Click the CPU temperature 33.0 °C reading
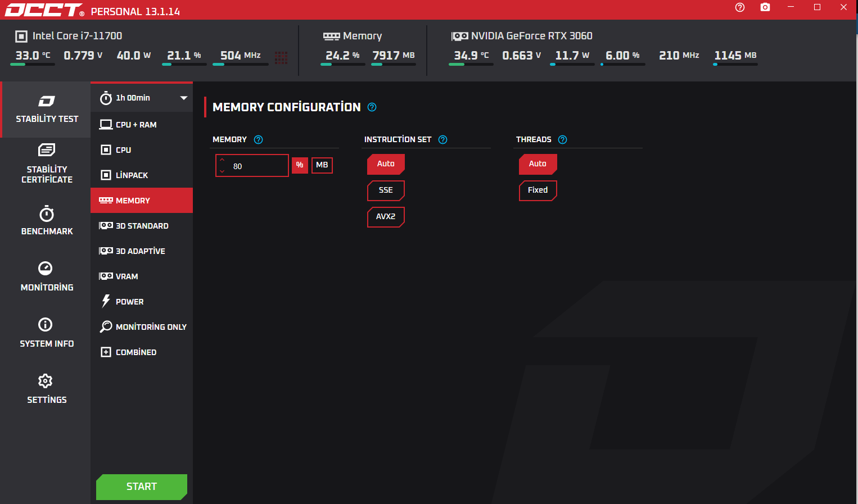This screenshot has height=504, width=858. [33, 56]
